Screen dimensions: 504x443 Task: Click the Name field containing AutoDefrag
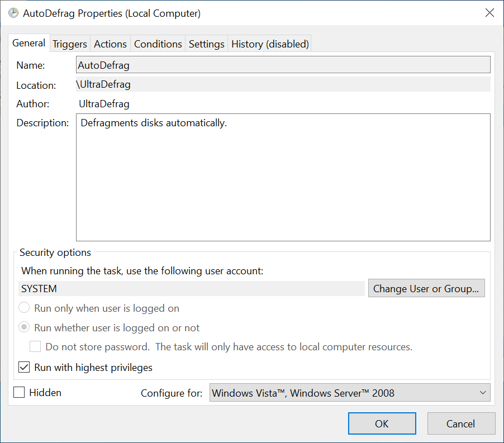283,65
